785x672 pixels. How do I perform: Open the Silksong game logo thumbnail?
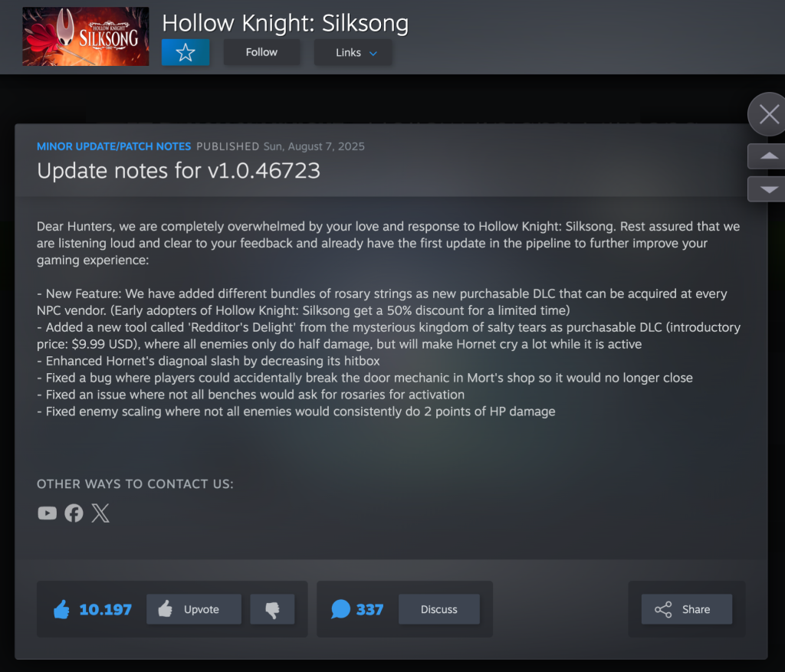pyautogui.click(x=86, y=37)
